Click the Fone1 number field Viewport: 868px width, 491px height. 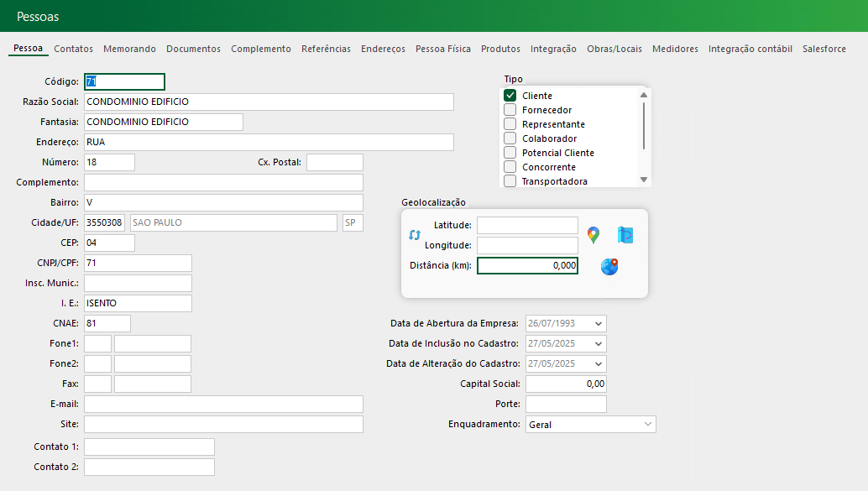tap(153, 343)
